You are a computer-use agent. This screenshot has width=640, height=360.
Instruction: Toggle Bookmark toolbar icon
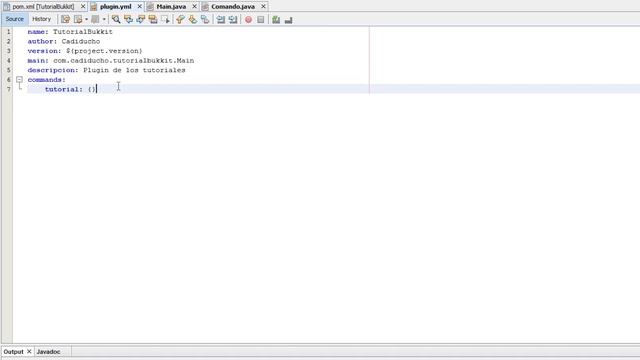[204, 19]
